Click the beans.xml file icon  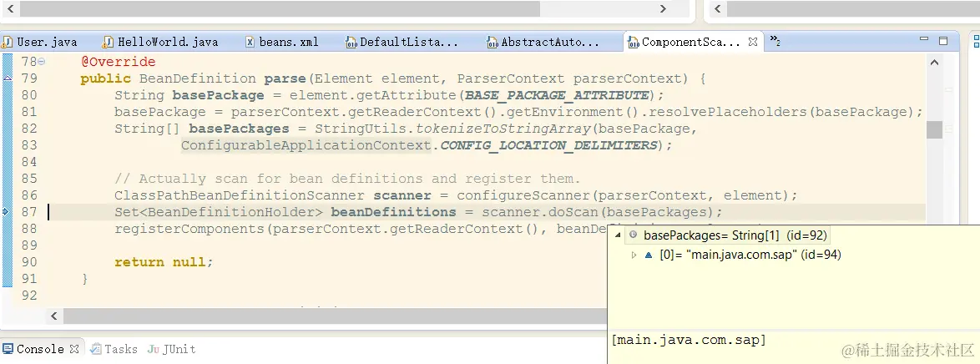[x=250, y=42]
